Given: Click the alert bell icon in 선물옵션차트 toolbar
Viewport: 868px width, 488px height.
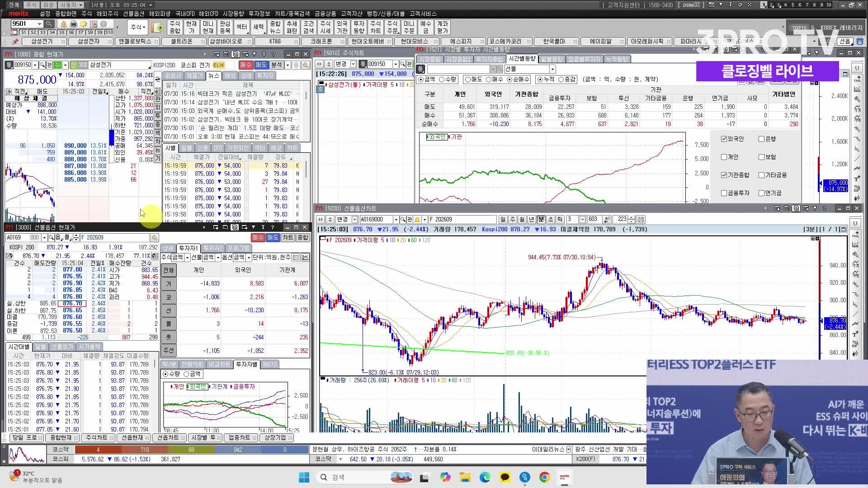Looking at the screenshot, I should pos(417,220).
